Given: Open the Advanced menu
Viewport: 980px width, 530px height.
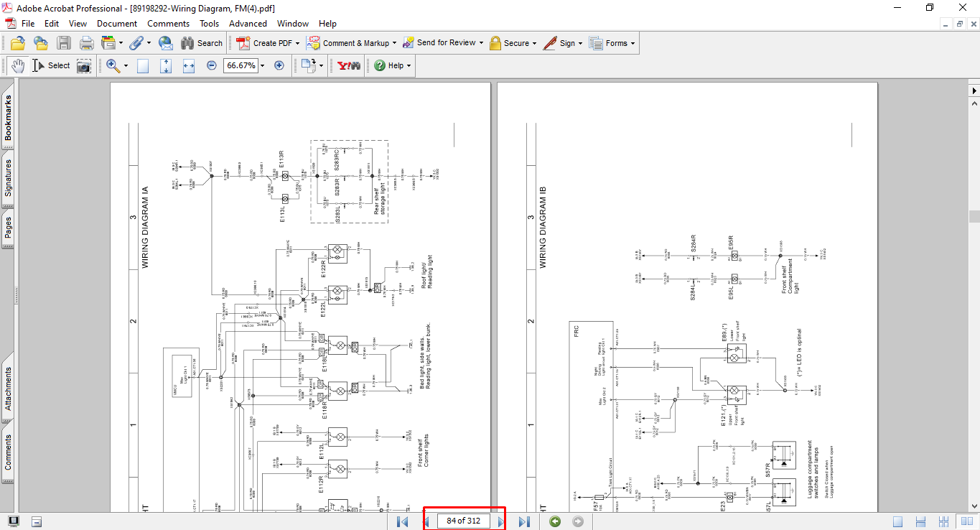Looking at the screenshot, I should coord(248,24).
